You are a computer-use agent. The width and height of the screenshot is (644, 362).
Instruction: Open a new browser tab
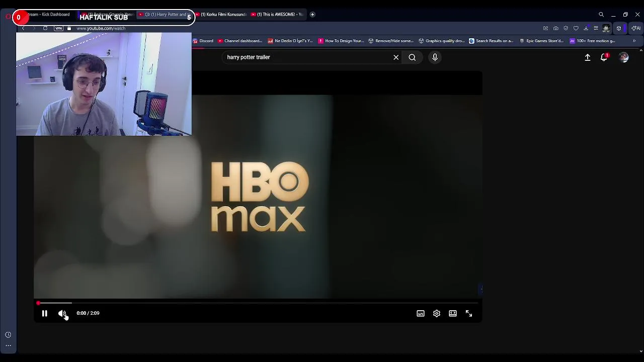(x=312, y=15)
